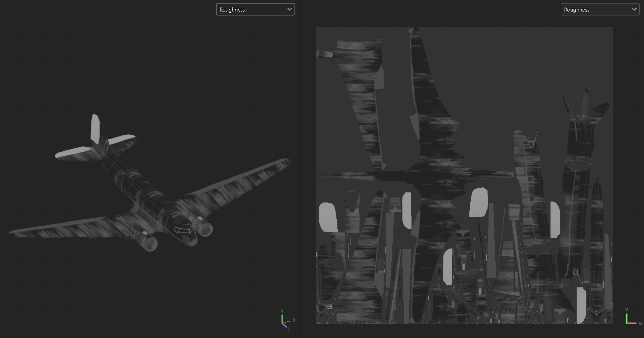Click the light gray UV island at left edge
Viewport: 644px width, 338px height.
coord(328,217)
